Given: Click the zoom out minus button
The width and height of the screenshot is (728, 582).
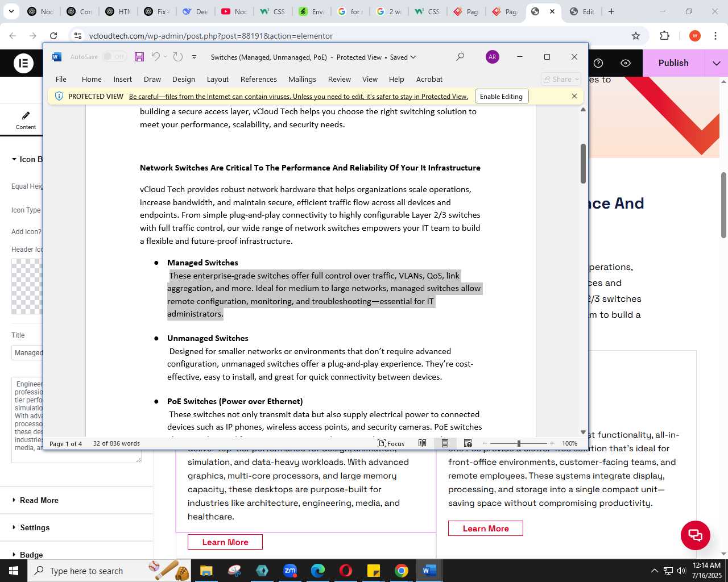Looking at the screenshot, I should (x=485, y=443).
